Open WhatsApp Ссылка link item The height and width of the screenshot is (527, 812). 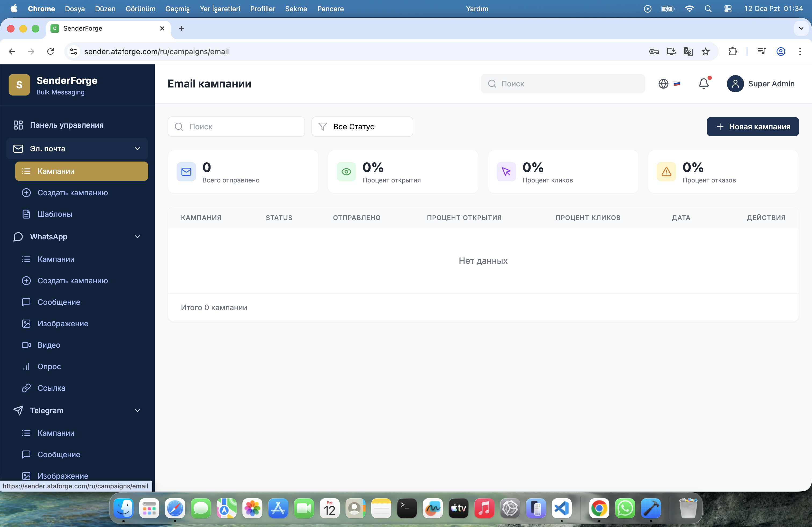pyautogui.click(x=51, y=388)
